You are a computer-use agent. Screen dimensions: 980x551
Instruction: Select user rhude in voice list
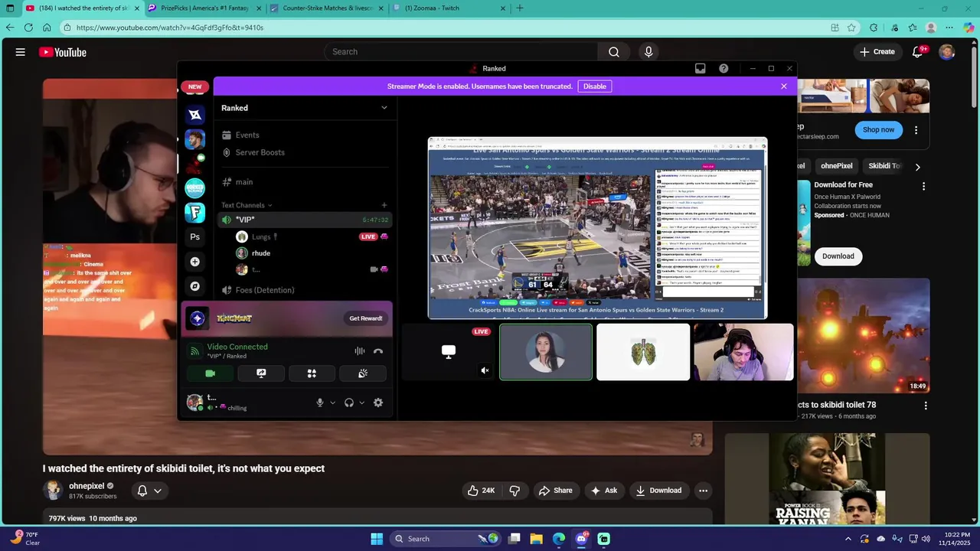click(x=312, y=253)
